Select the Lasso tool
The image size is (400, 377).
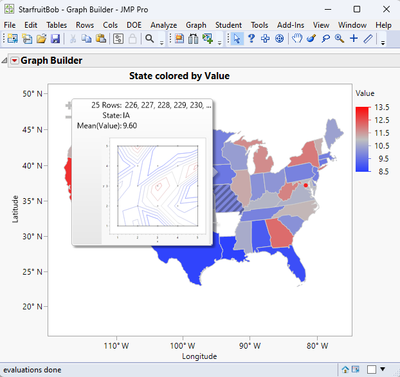(325, 39)
